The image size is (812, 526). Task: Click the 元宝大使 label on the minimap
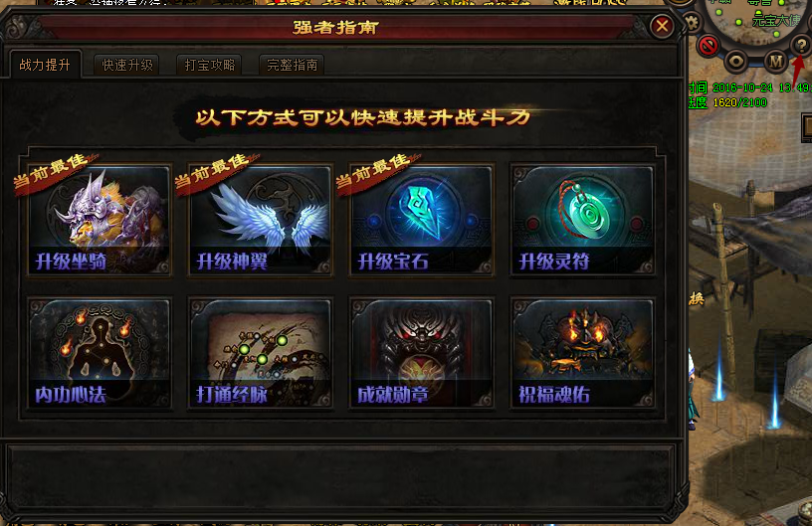(x=775, y=20)
